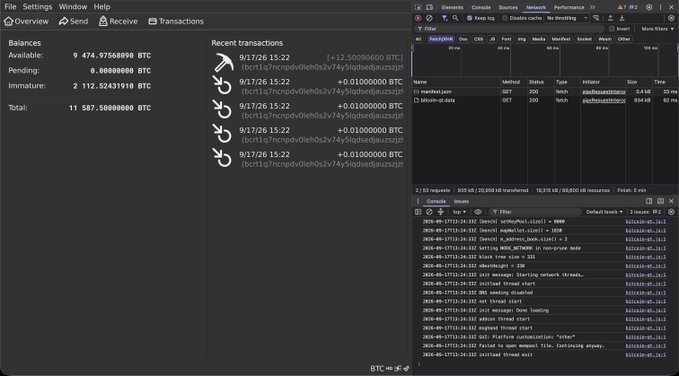The image size is (679, 376).
Task: Focus the network Filter input field
Action: click(509, 29)
